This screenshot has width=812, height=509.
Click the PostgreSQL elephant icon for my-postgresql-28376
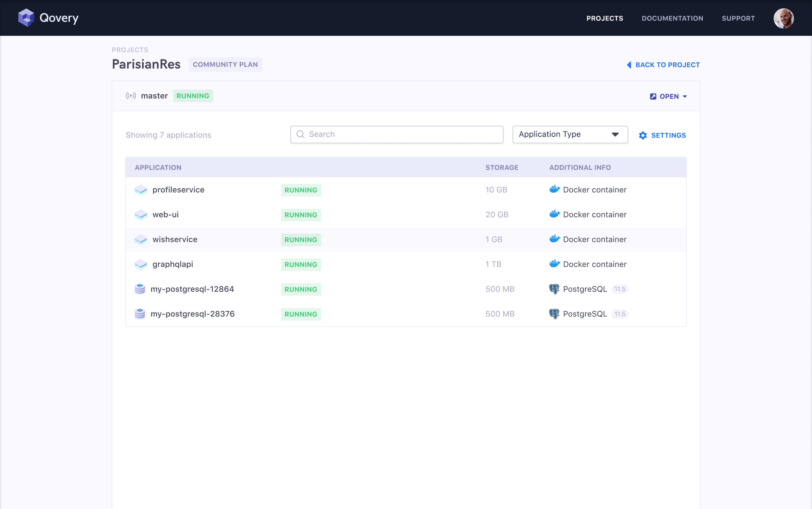click(x=554, y=314)
